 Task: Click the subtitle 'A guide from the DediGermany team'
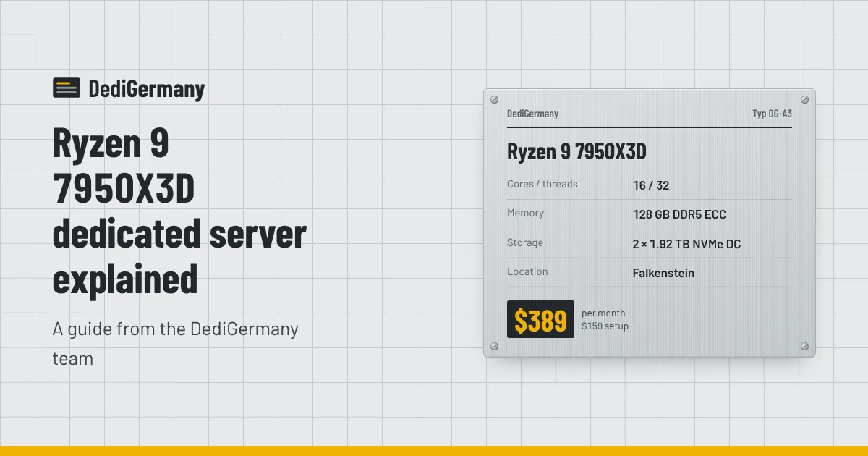(x=176, y=343)
